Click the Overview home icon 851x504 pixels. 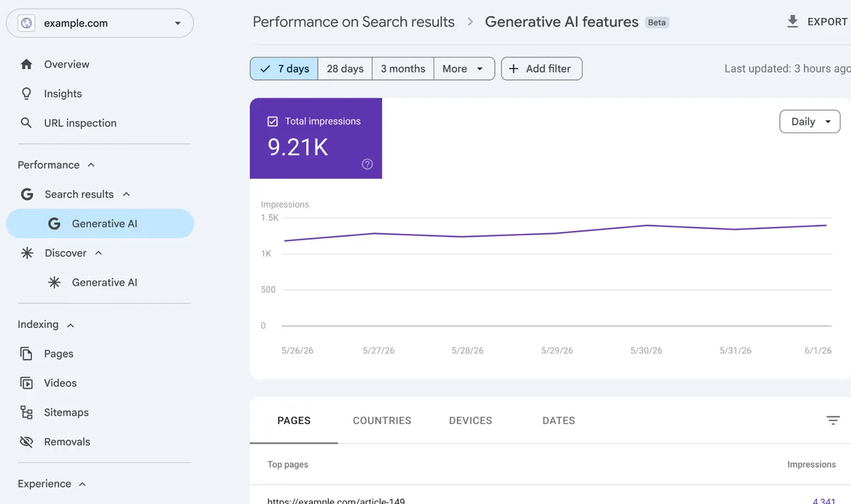tap(26, 65)
